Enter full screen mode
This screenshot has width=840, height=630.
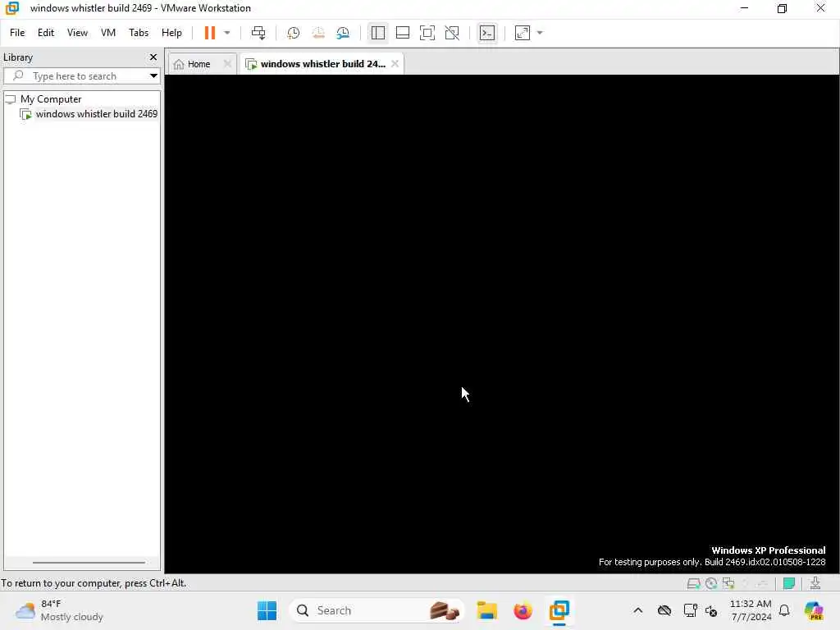(427, 33)
